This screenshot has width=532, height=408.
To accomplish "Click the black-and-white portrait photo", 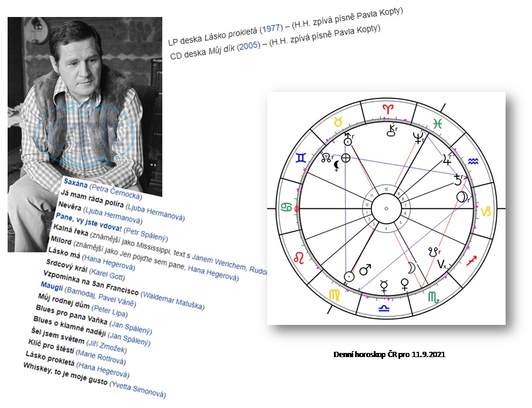I will (x=82, y=105).
